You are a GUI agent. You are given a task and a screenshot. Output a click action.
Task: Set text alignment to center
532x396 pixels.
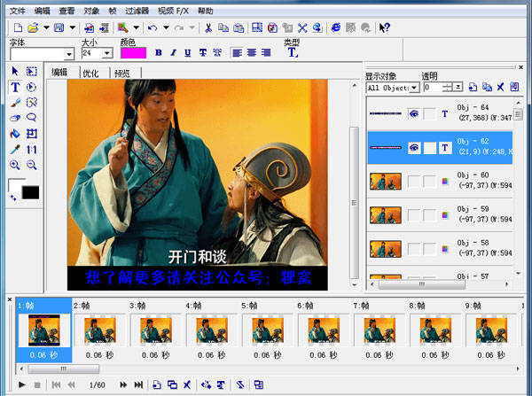[x=252, y=52]
